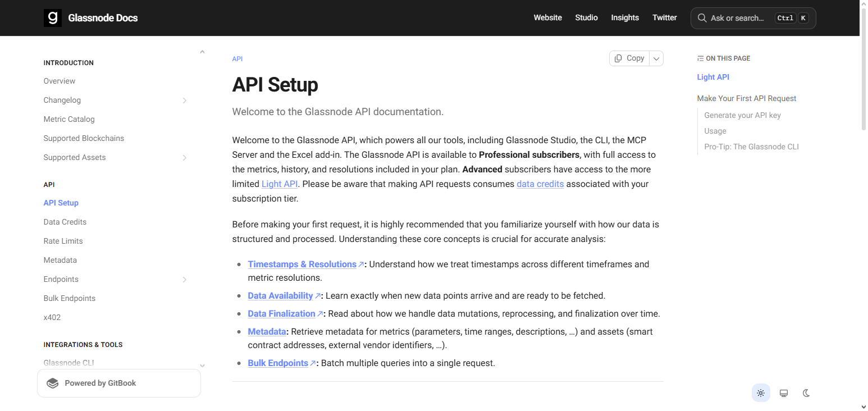Image resolution: width=868 pixels, height=411 pixels.
Task: Click Powered by GitBook button
Action: coord(119,383)
